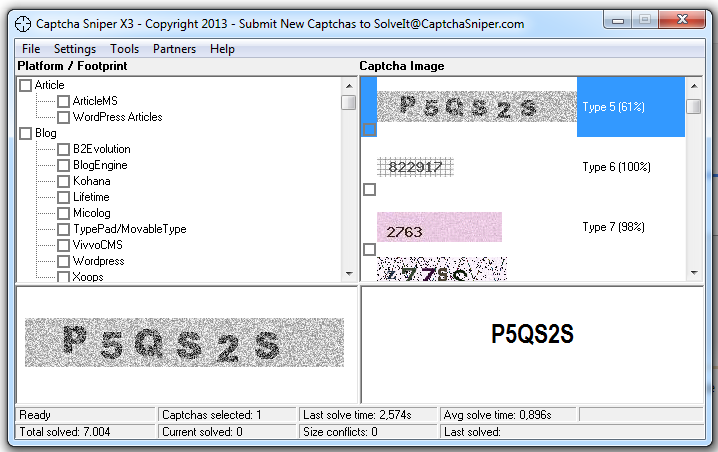The image size is (718, 452).
Task: Check the ArticleMS checkbox
Action: point(64,101)
